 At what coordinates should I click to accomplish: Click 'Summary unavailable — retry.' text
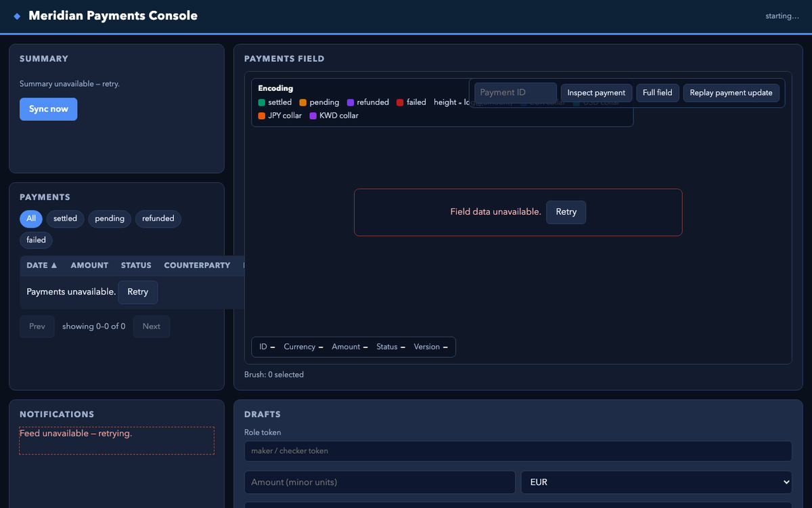(70, 84)
